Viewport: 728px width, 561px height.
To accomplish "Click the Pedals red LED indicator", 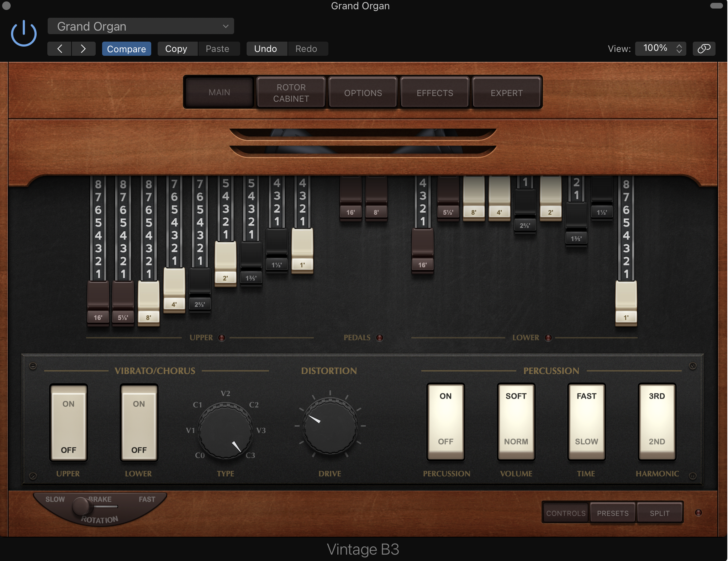I will [x=380, y=338].
